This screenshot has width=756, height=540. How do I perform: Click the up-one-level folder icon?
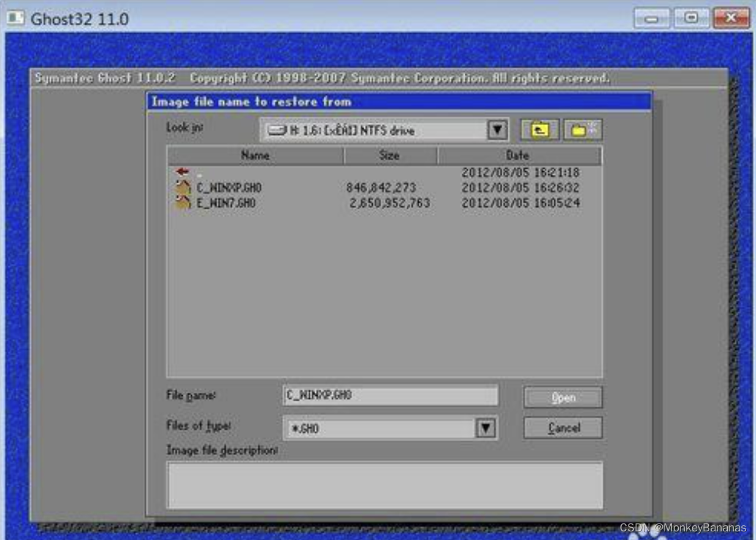pos(540,129)
